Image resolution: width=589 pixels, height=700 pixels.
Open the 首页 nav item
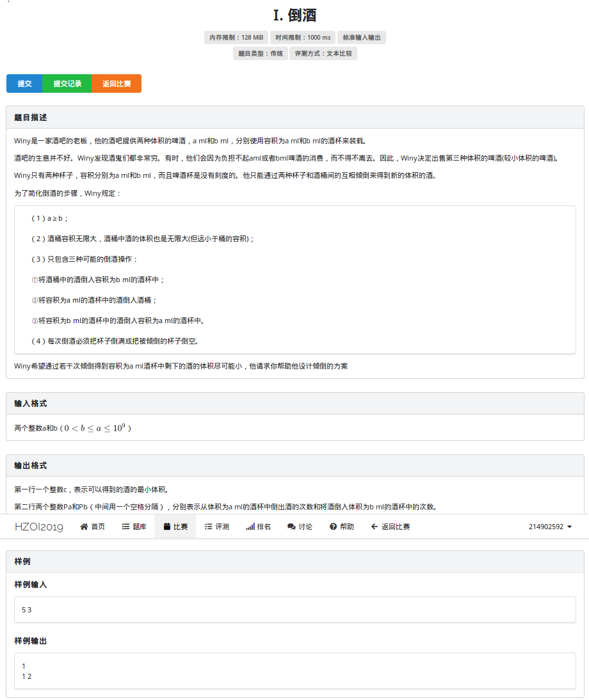pos(92,527)
